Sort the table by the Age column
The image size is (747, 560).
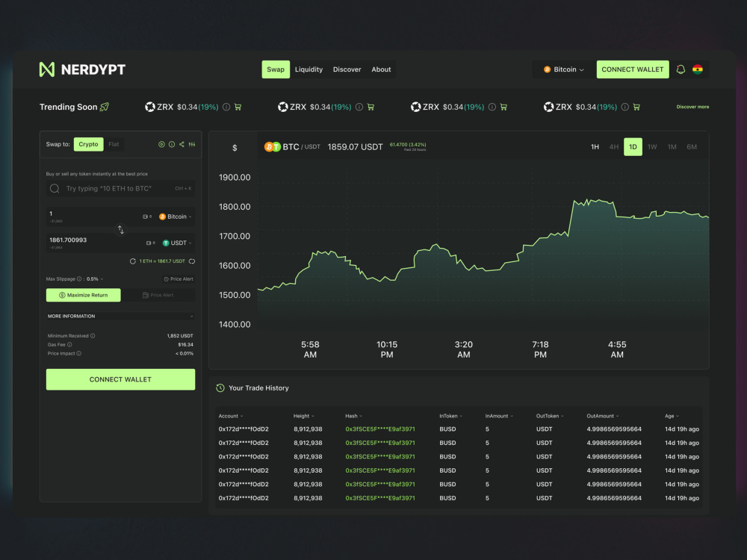[x=672, y=416]
